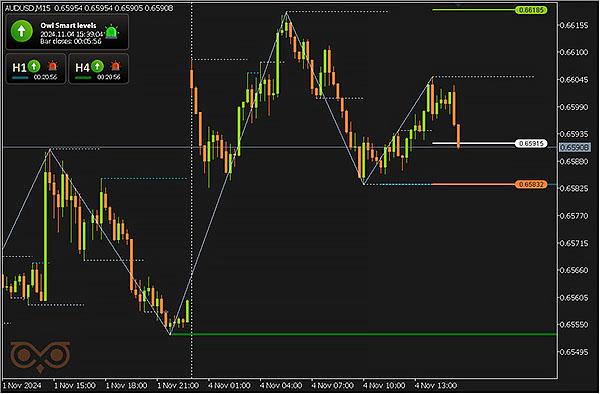This screenshot has height=394, width=600.
Task: Click the H1 green up-arrow trend icon
Action: 34,66
